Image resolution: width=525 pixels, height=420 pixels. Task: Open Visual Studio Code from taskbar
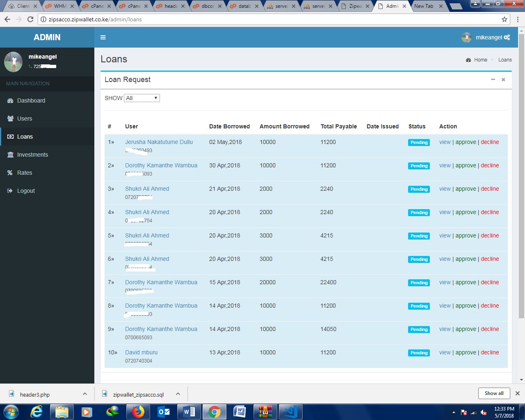tap(290, 412)
